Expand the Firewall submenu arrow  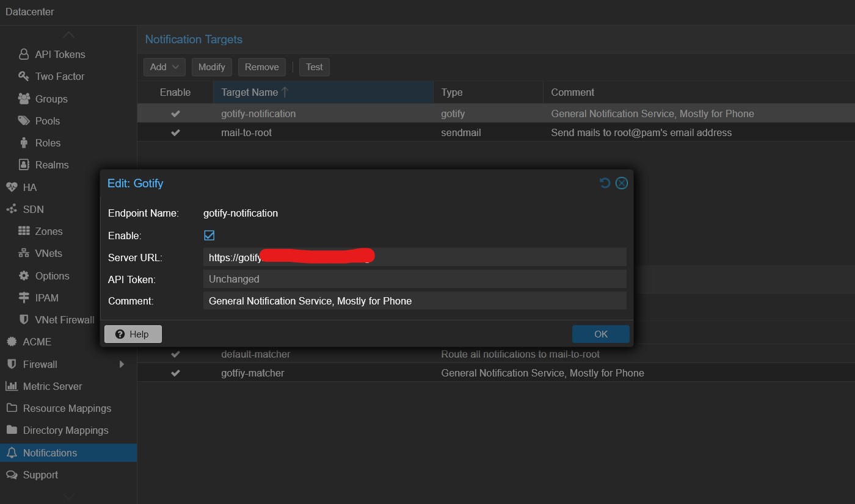[x=122, y=364]
